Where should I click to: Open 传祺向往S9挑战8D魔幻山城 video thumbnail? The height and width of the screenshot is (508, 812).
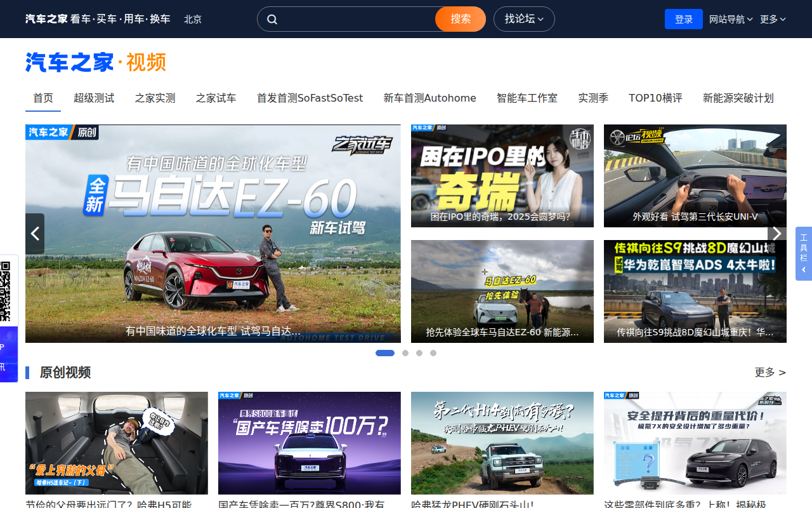pos(695,291)
